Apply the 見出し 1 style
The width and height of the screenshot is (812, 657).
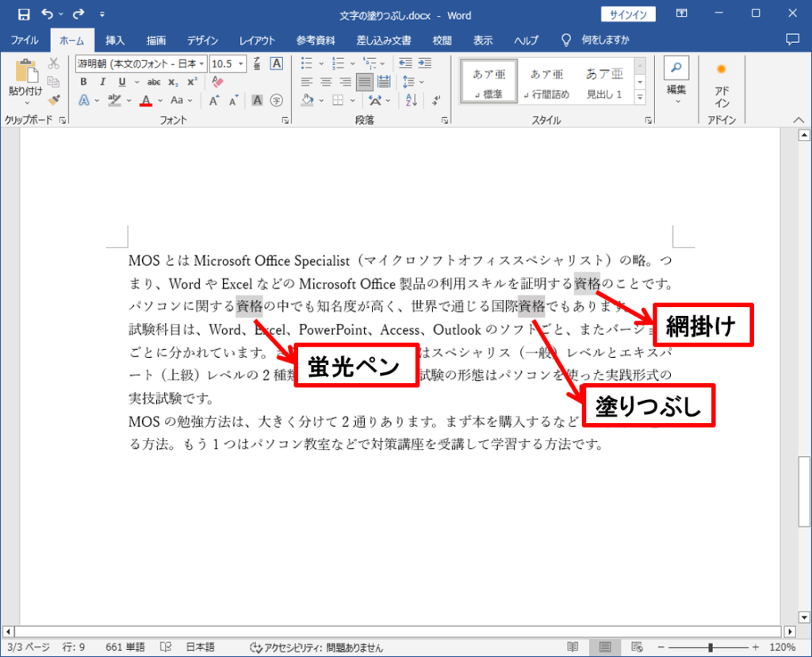pos(604,83)
